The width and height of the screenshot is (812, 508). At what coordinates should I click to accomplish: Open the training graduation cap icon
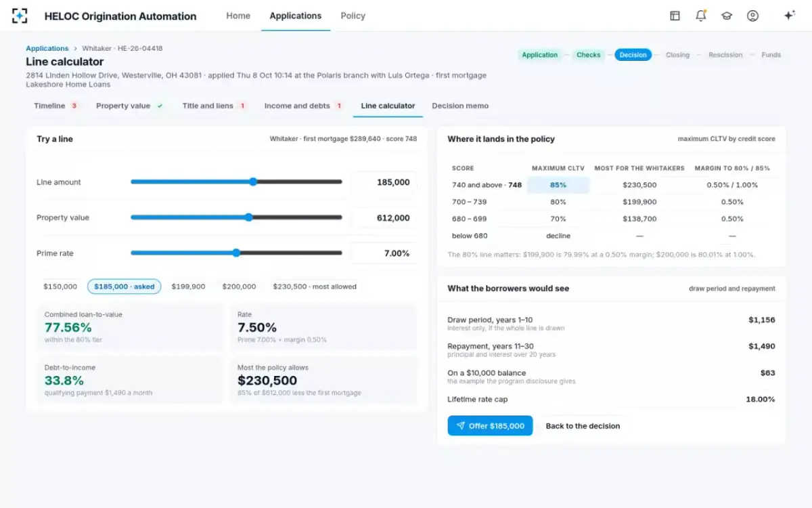(727, 16)
